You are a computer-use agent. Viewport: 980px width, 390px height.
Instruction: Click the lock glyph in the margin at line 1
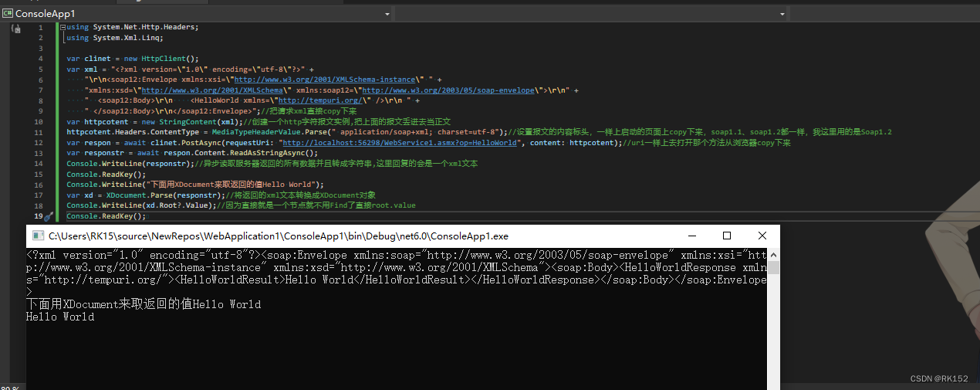click(16, 28)
